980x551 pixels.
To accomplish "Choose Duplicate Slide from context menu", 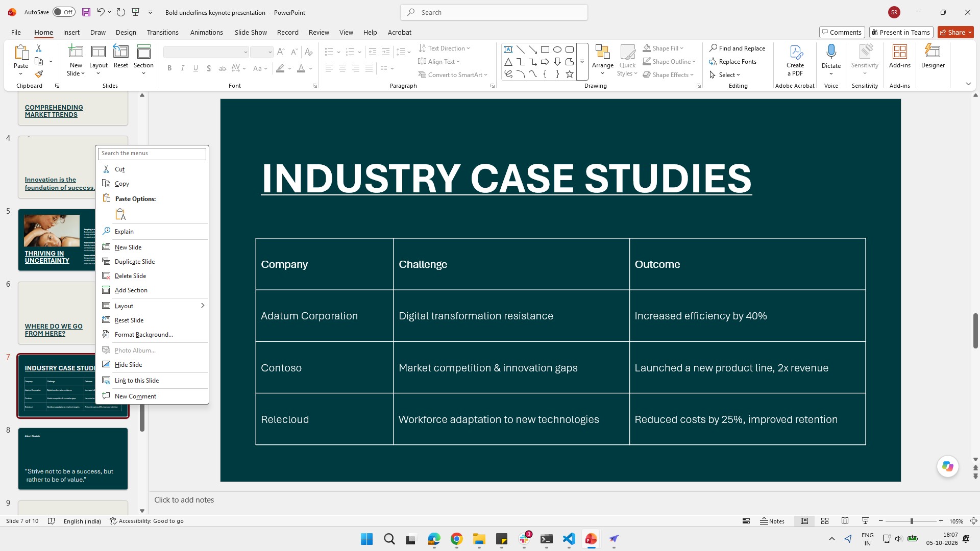I will coord(152,261).
